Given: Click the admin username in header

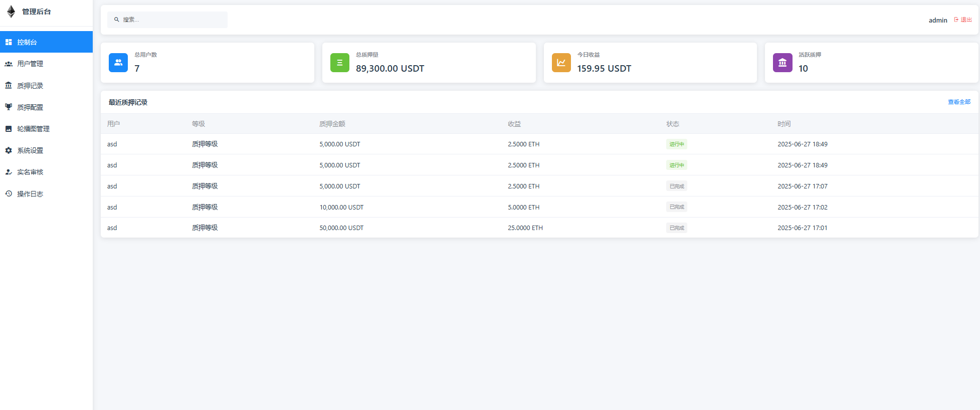Looking at the screenshot, I should click(x=937, y=20).
